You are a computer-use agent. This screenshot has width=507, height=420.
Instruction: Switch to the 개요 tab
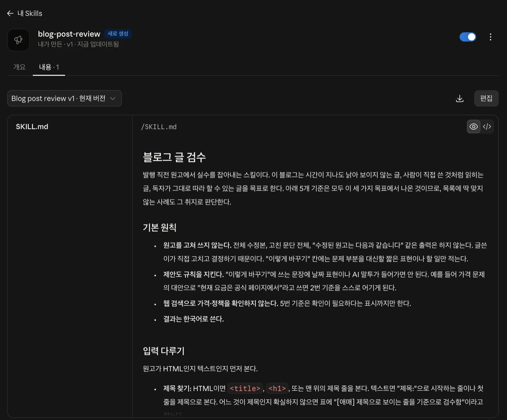[19, 67]
